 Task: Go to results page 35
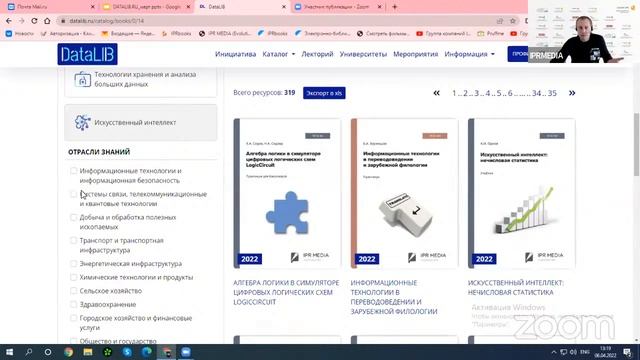coord(552,93)
